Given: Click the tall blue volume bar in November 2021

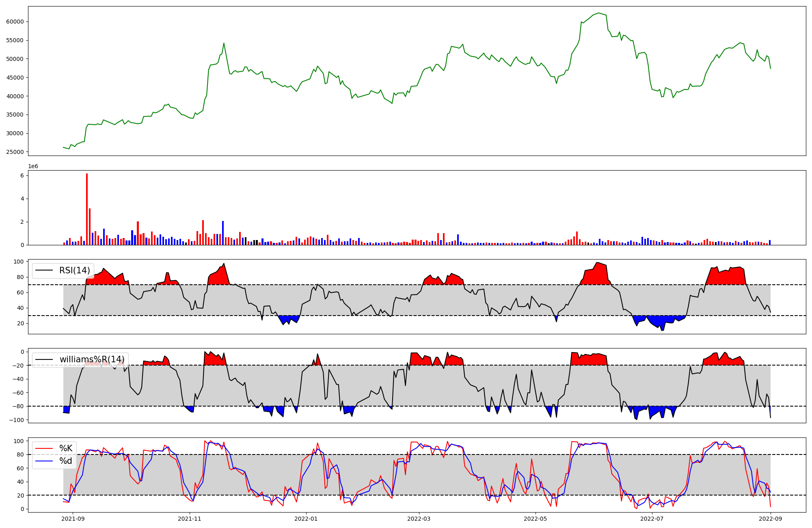Looking at the screenshot, I should pyautogui.click(x=223, y=233).
